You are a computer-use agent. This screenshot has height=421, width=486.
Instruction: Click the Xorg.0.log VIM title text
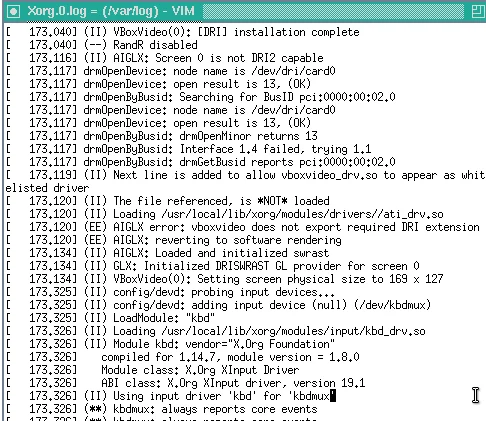(111, 11)
